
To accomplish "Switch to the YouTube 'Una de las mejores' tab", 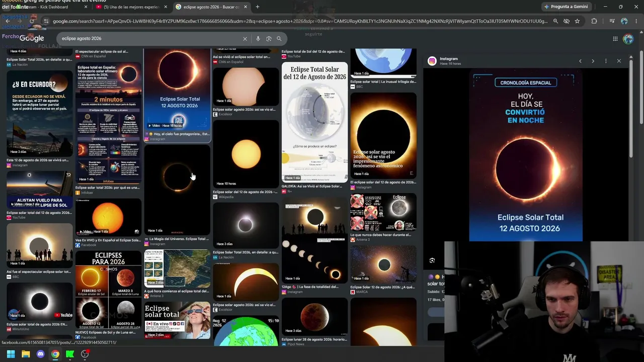I will (131, 7).
